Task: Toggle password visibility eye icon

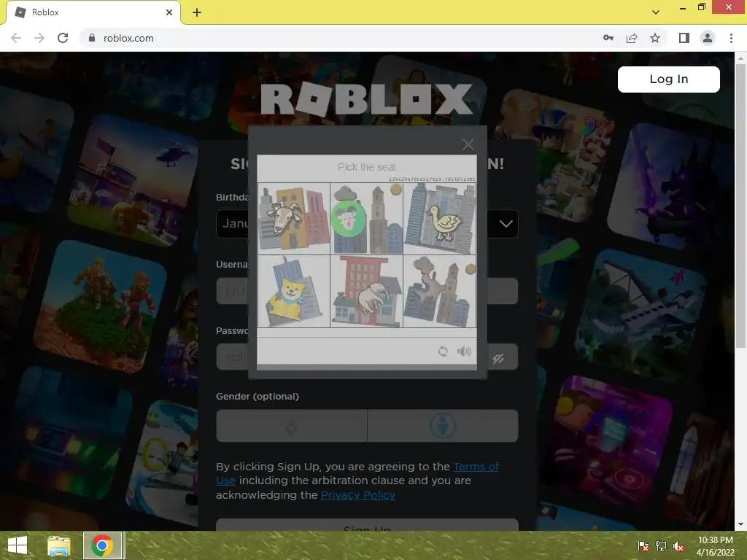Action: (498, 359)
